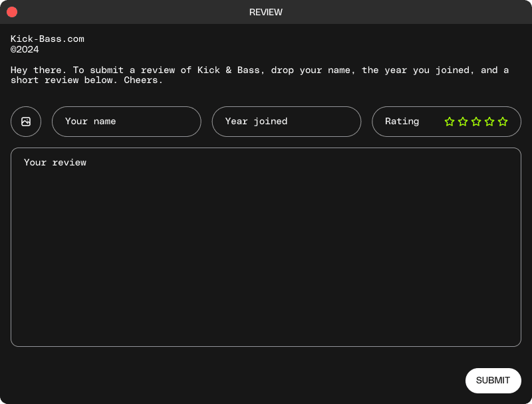Submit the review with the SUBMIT button
Image resolution: width=532 pixels, height=404 pixels.
493,381
